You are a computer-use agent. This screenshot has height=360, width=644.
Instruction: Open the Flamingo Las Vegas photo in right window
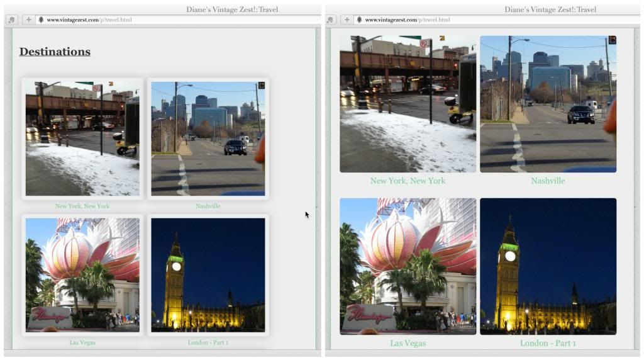[x=408, y=266]
